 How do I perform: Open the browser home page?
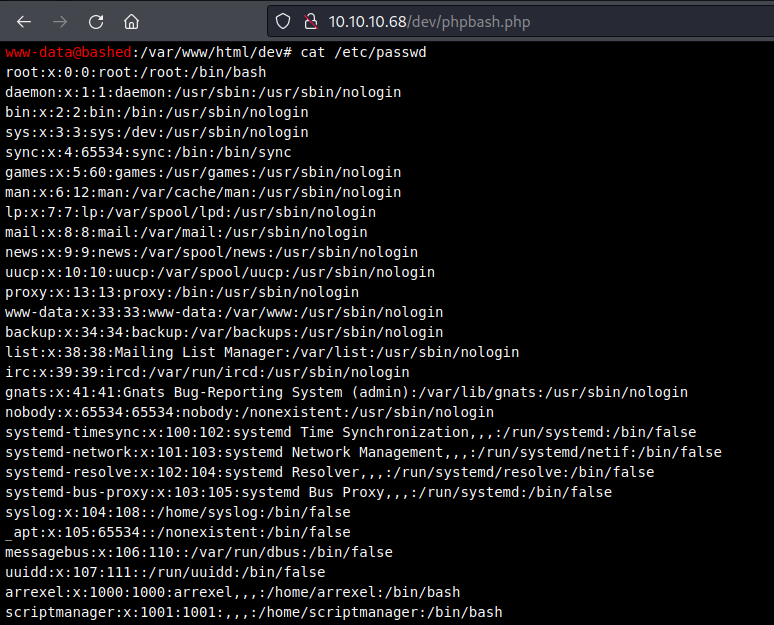(131, 21)
